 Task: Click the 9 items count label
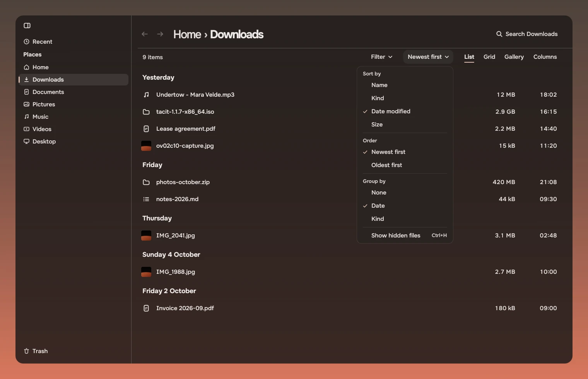(x=152, y=57)
